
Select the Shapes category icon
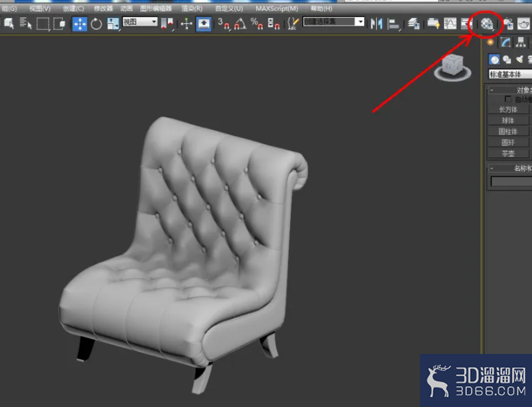(507, 60)
